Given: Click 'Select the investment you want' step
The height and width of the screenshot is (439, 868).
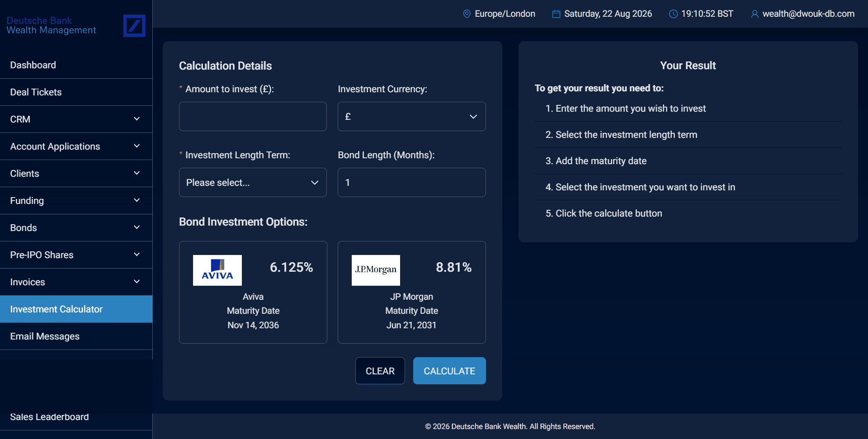Looking at the screenshot, I should pyautogui.click(x=640, y=187).
